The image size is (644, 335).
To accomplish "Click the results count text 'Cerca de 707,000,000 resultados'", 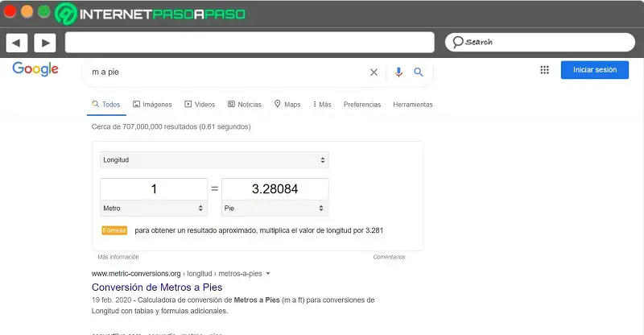I will [x=144, y=127].
